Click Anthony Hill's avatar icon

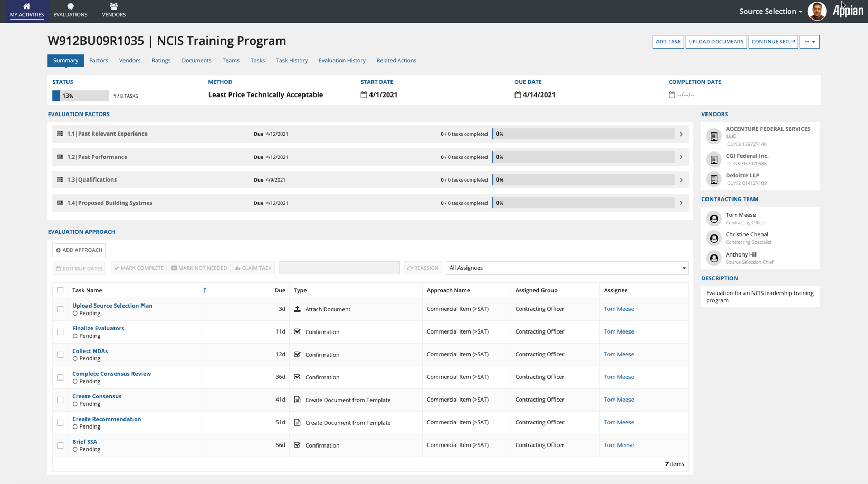coord(714,258)
